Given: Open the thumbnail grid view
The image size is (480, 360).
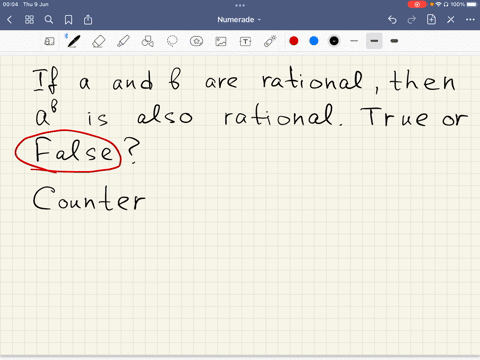Looking at the screenshot, I should pyautogui.click(x=29, y=20).
